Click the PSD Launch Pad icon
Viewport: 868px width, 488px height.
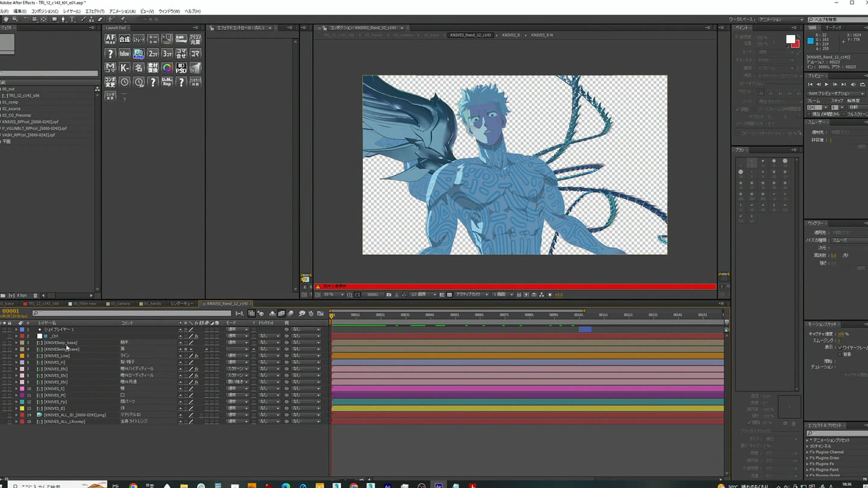[181, 67]
